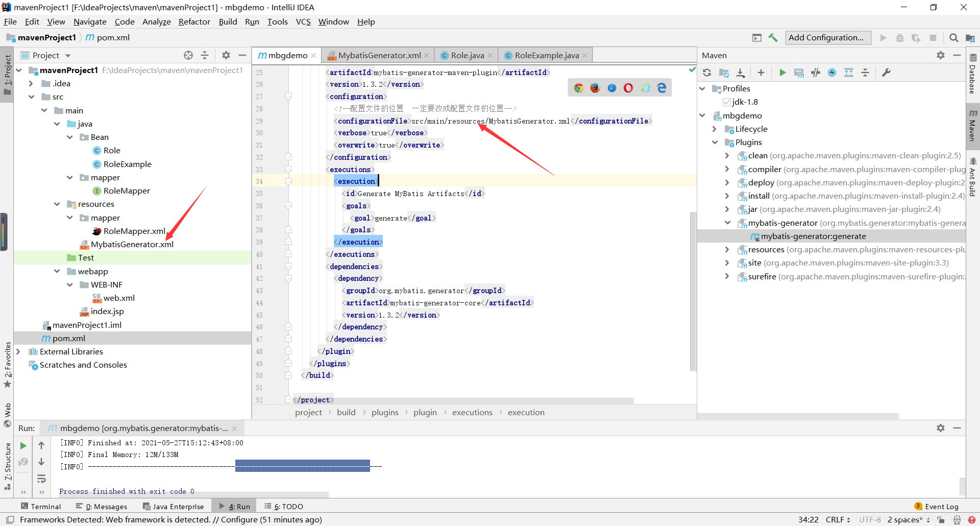This screenshot has width=980, height=526.
Task: Open Project Structure icon
Action: tap(970, 37)
